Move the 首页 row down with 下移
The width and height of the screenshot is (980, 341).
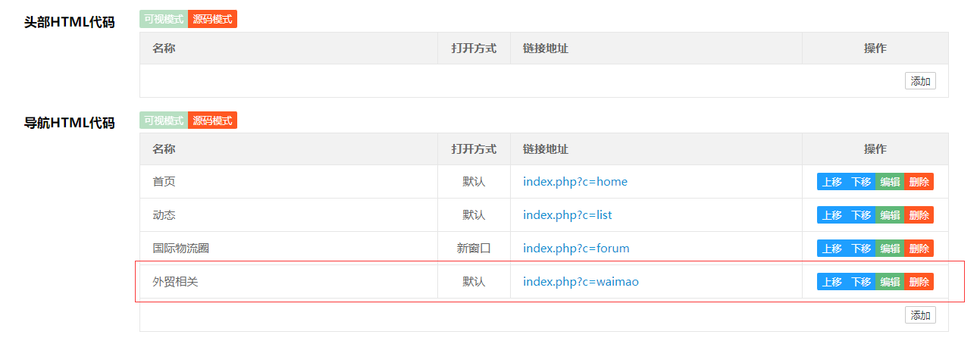(861, 182)
